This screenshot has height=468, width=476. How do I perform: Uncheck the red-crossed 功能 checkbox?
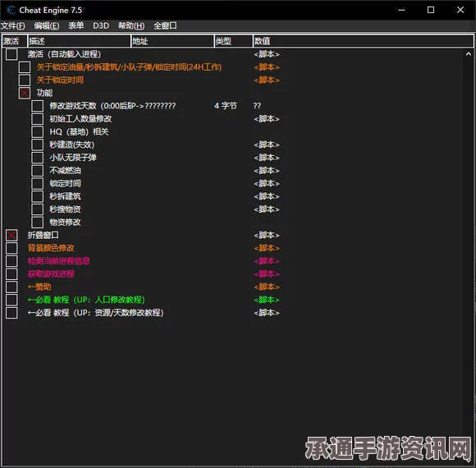coord(25,94)
